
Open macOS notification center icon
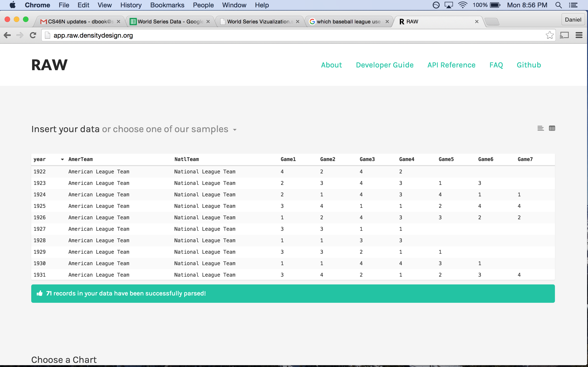(x=573, y=5)
